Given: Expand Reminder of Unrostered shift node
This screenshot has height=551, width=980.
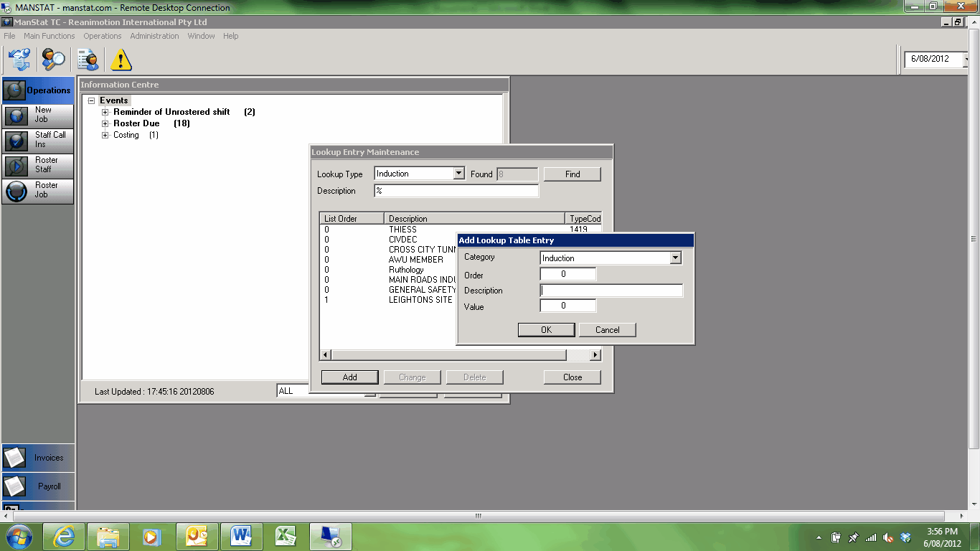Looking at the screenshot, I should [x=105, y=112].
